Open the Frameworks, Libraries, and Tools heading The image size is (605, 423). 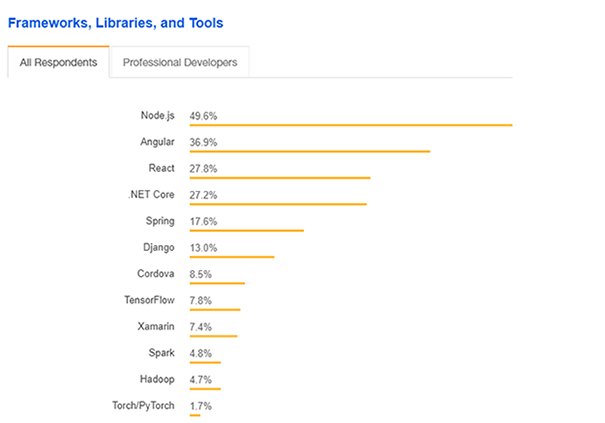click(115, 23)
